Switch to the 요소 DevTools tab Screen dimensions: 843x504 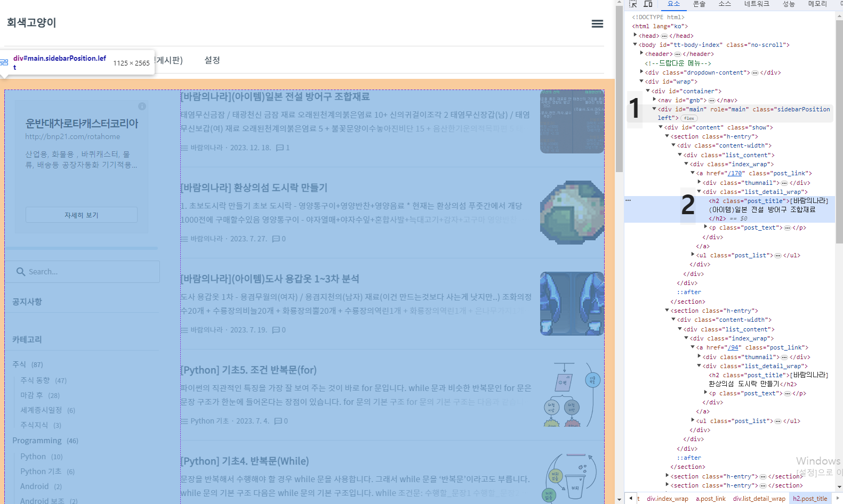(x=674, y=4)
